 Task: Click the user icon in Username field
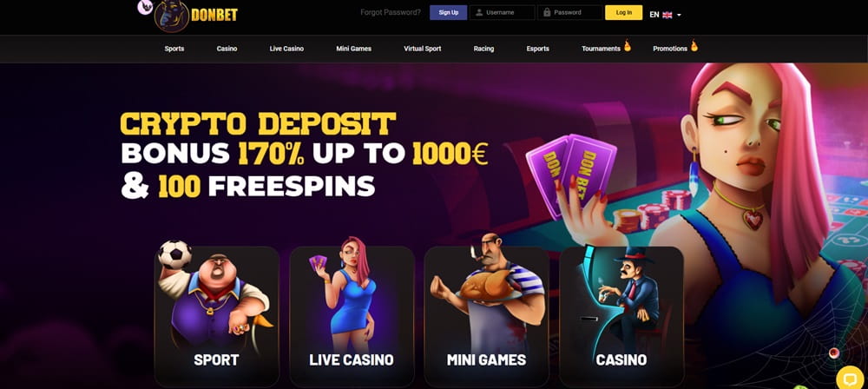[x=479, y=12]
